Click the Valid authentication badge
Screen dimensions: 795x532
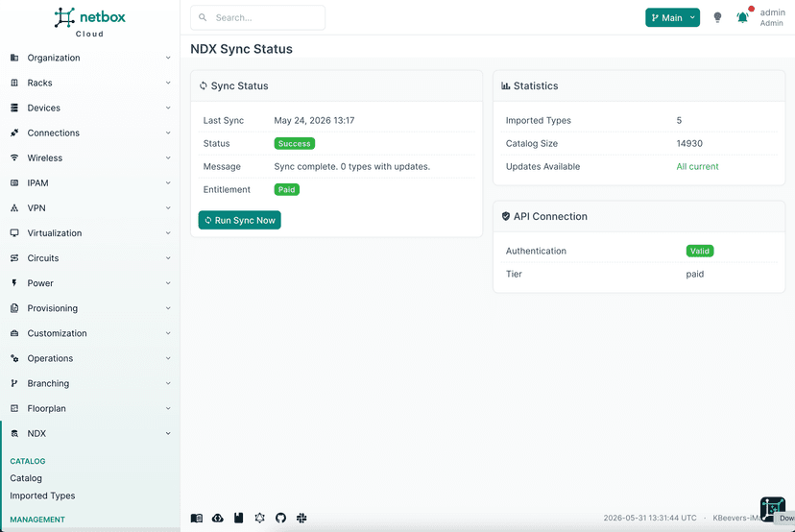click(700, 251)
